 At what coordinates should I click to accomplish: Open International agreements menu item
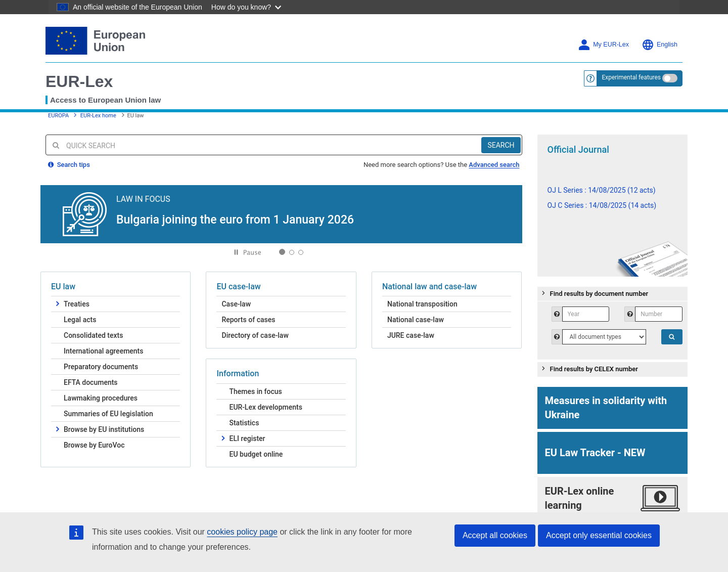pyautogui.click(x=104, y=351)
